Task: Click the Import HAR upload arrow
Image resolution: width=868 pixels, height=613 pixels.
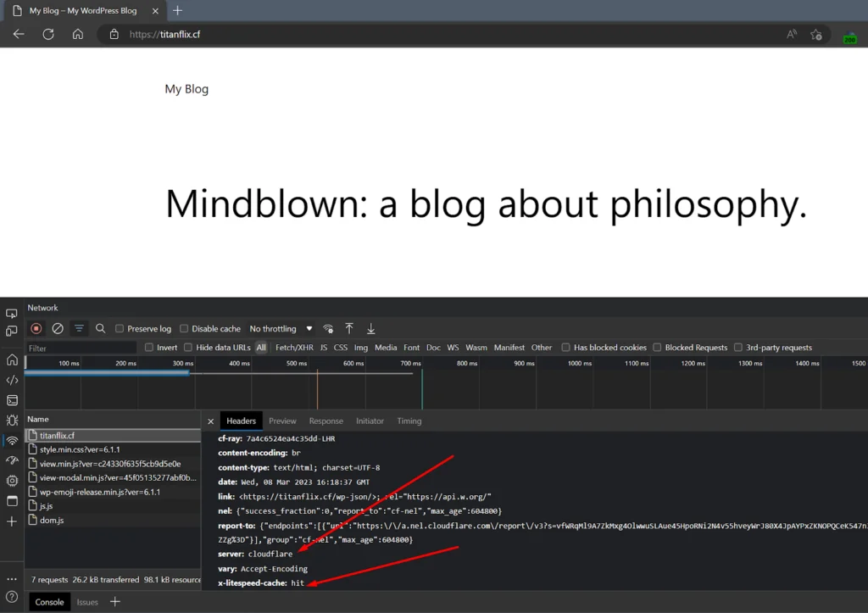Action: click(x=349, y=328)
